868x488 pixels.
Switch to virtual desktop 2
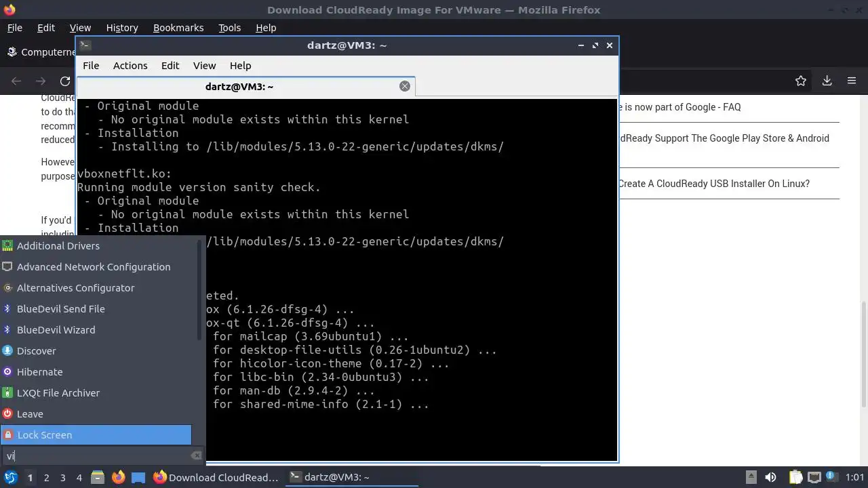pos(46,477)
